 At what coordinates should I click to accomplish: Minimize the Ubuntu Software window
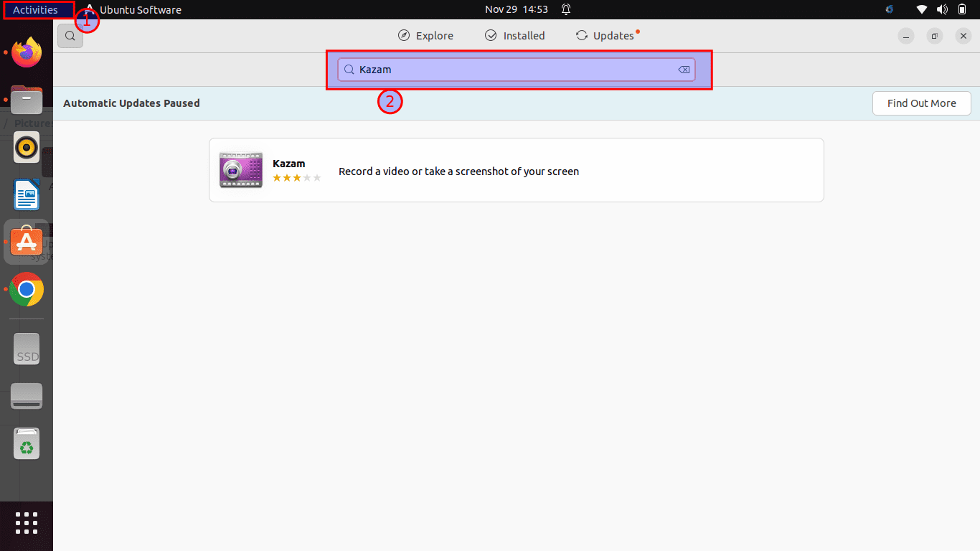pyautogui.click(x=906, y=36)
